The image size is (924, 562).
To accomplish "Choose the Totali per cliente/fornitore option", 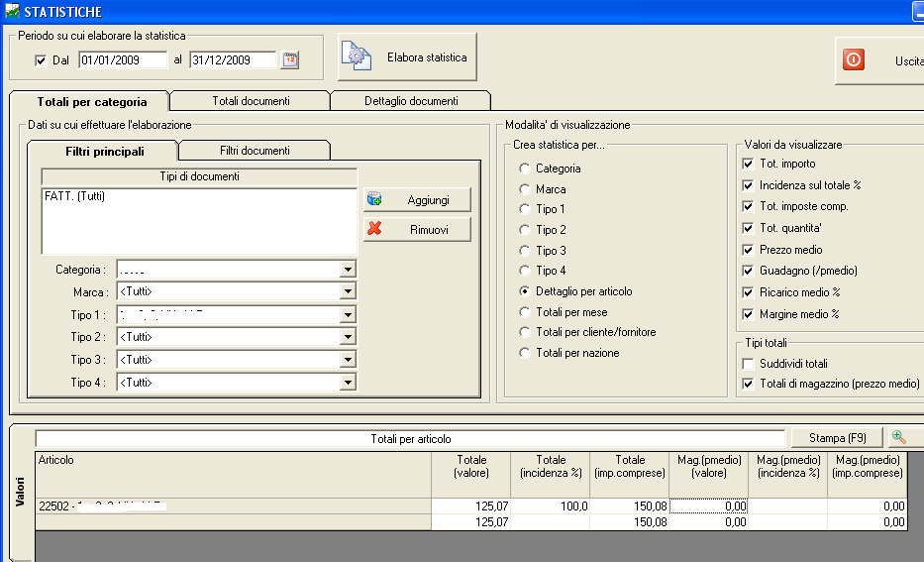I will (x=525, y=333).
